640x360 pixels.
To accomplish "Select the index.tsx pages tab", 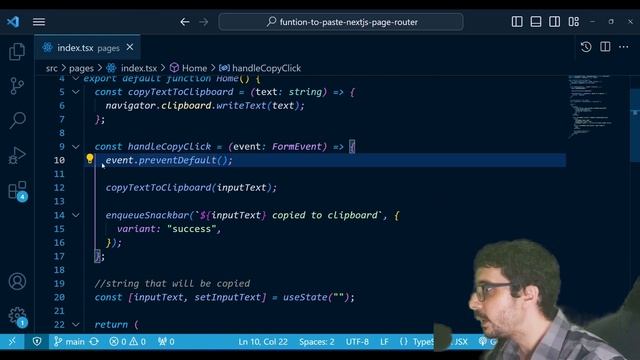I will tap(88, 48).
